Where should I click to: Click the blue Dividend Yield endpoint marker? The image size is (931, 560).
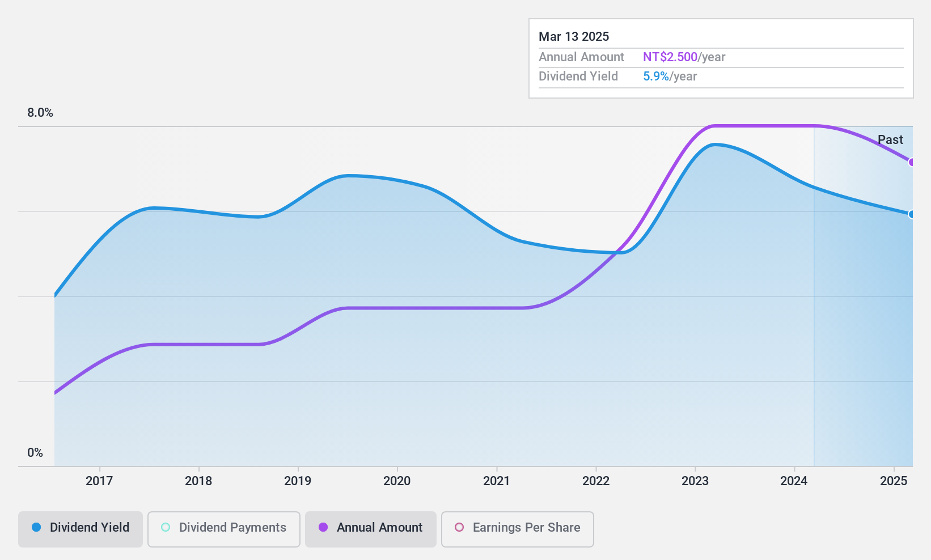[912, 214]
